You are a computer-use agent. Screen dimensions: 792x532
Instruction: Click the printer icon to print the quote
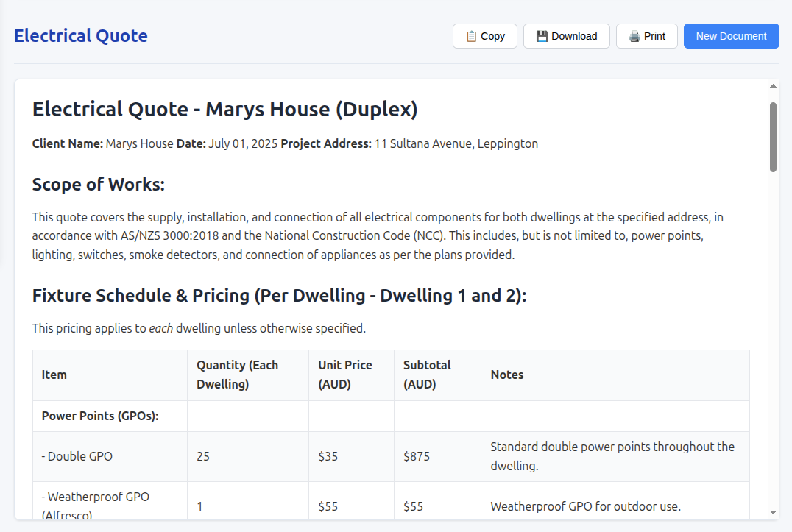(634, 36)
